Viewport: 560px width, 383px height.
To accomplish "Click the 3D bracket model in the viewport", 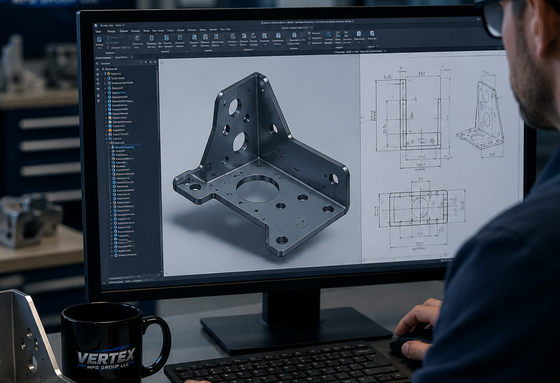I will pos(262,164).
